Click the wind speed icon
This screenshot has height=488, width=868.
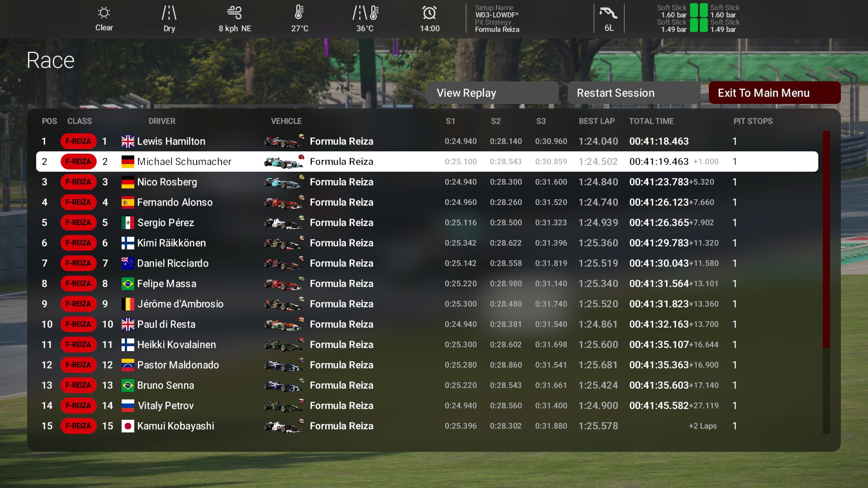pos(234,13)
